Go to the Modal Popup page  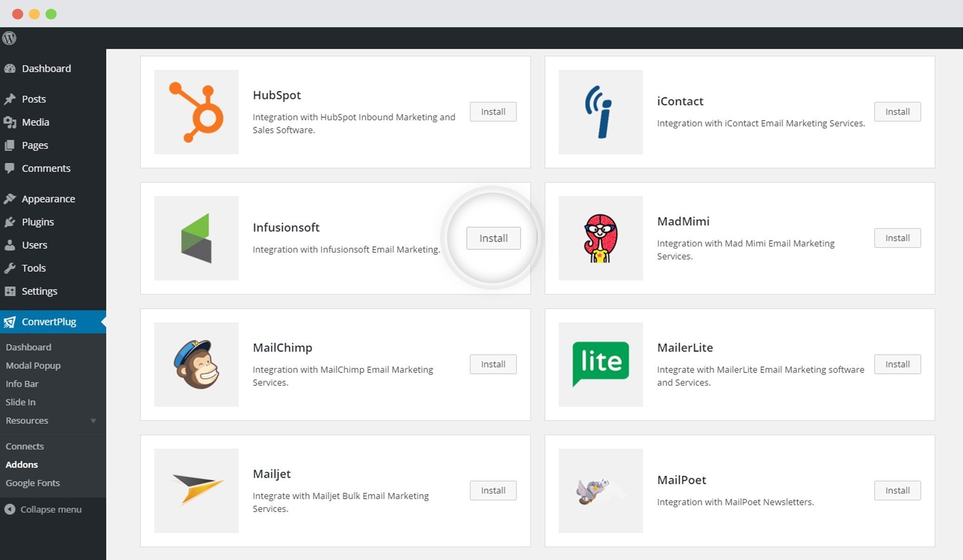pos(33,365)
